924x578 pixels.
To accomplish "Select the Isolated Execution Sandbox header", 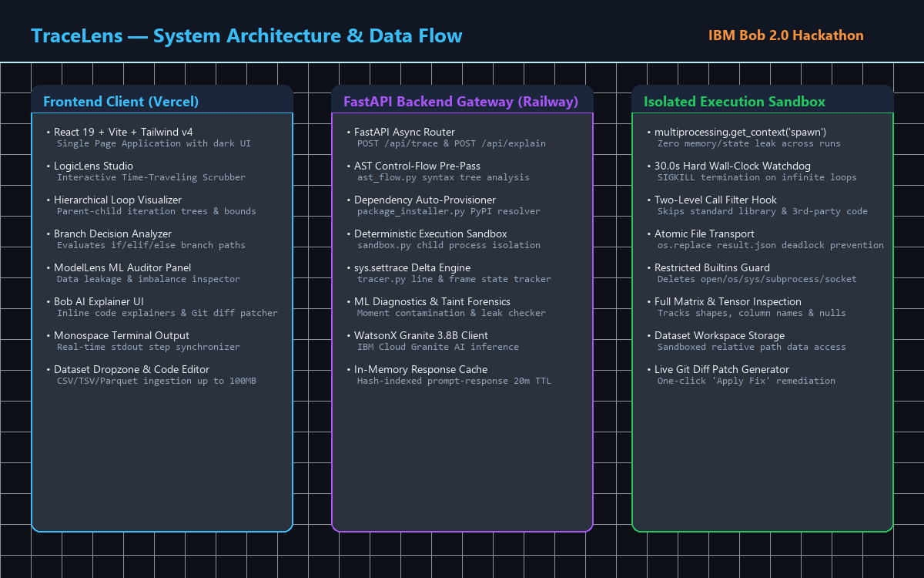I will 735,102.
